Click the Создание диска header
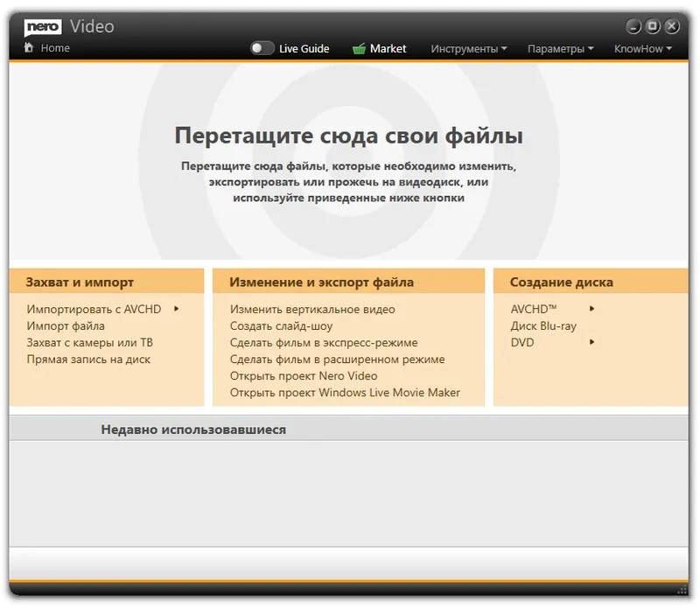Screen dimensions: 700x608 (591, 282)
